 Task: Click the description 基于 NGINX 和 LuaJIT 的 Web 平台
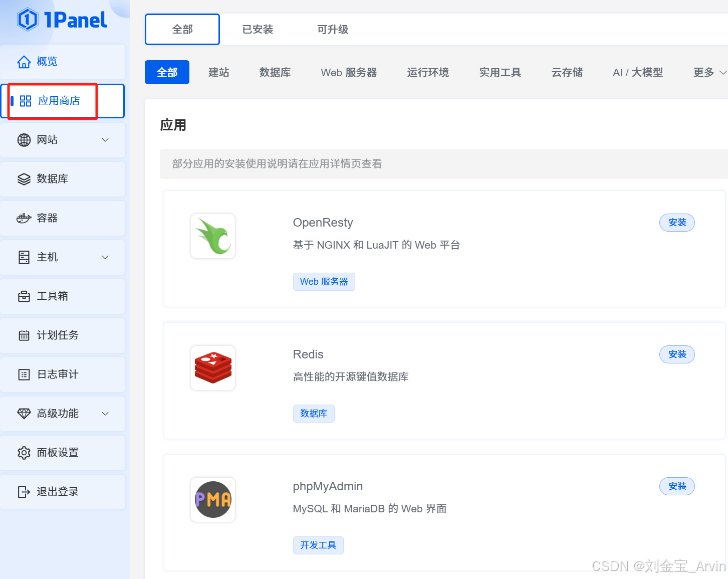[x=376, y=245]
